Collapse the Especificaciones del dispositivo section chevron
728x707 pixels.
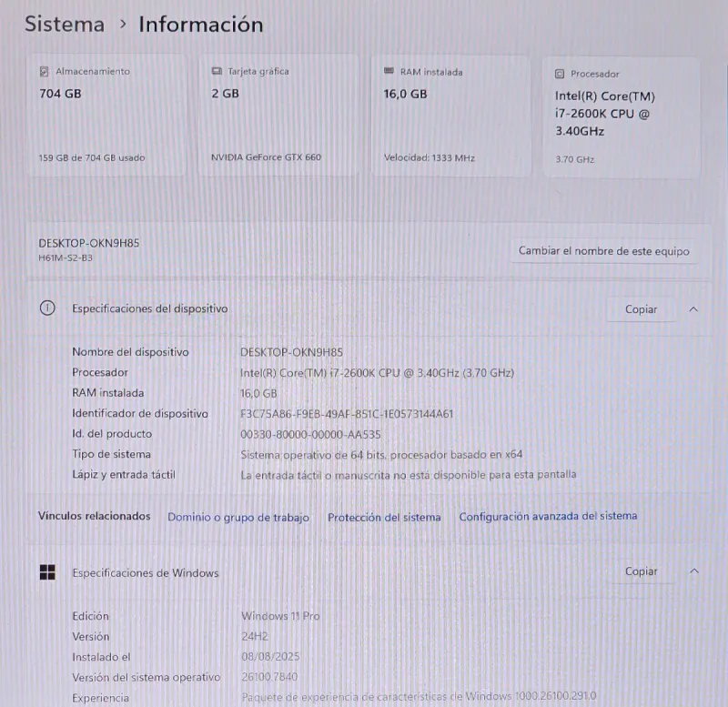pyautogui.click(x=693, y=309)
